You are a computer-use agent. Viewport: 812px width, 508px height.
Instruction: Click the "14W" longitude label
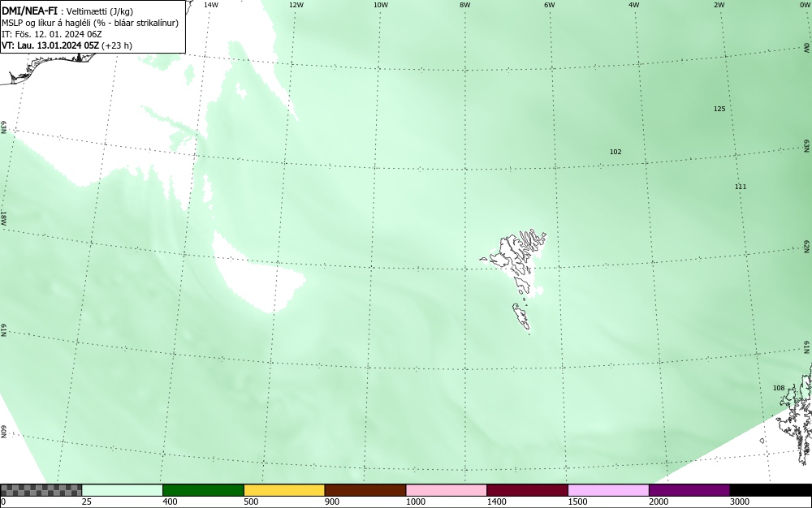point(211,5)
